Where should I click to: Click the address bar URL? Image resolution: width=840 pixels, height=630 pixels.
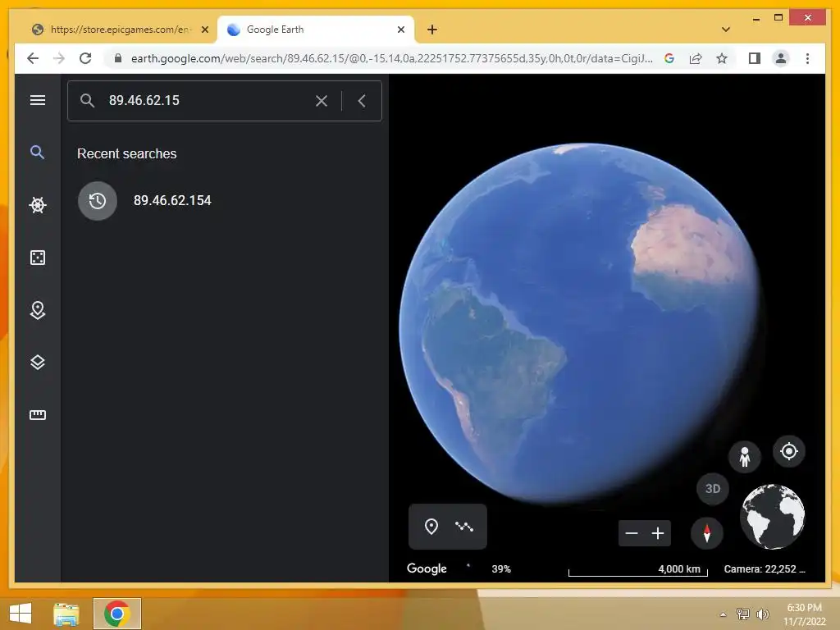[391, 58]
